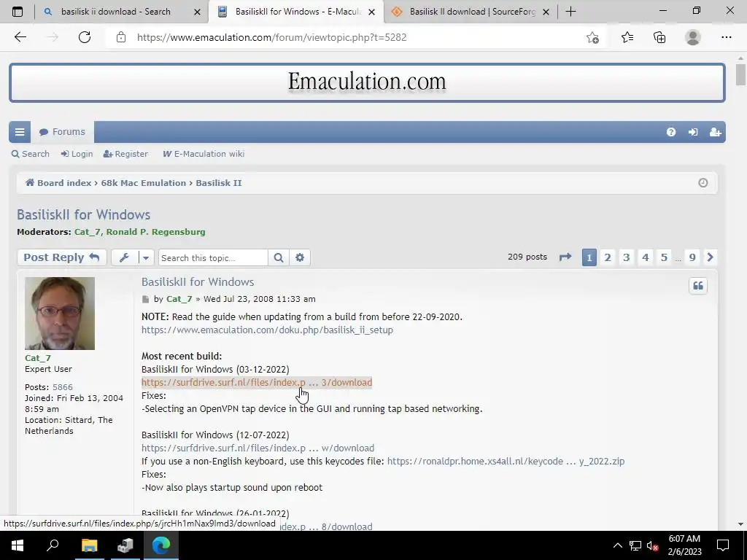Click the FAQ question mark icon

(671, 132)
